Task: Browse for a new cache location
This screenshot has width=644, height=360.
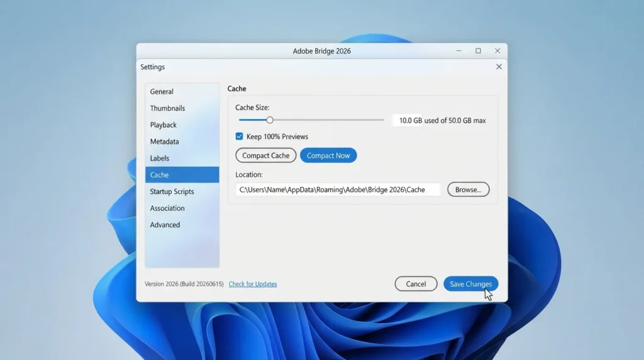Action: point(468,189)
